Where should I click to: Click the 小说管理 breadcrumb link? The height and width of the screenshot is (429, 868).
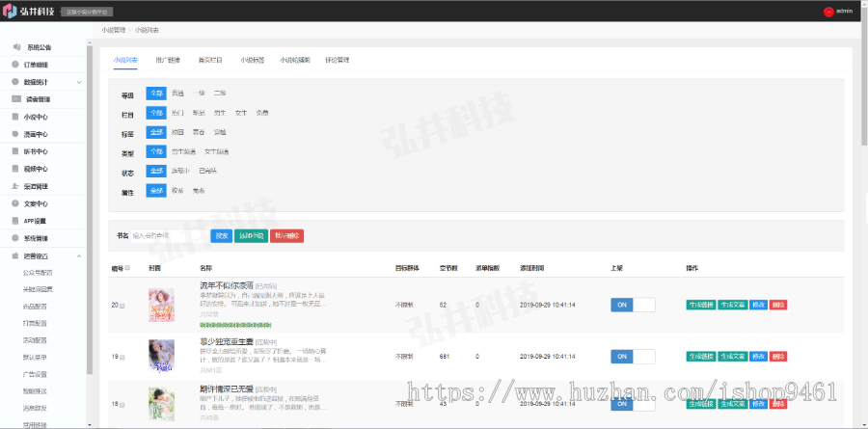pos(114,30)
